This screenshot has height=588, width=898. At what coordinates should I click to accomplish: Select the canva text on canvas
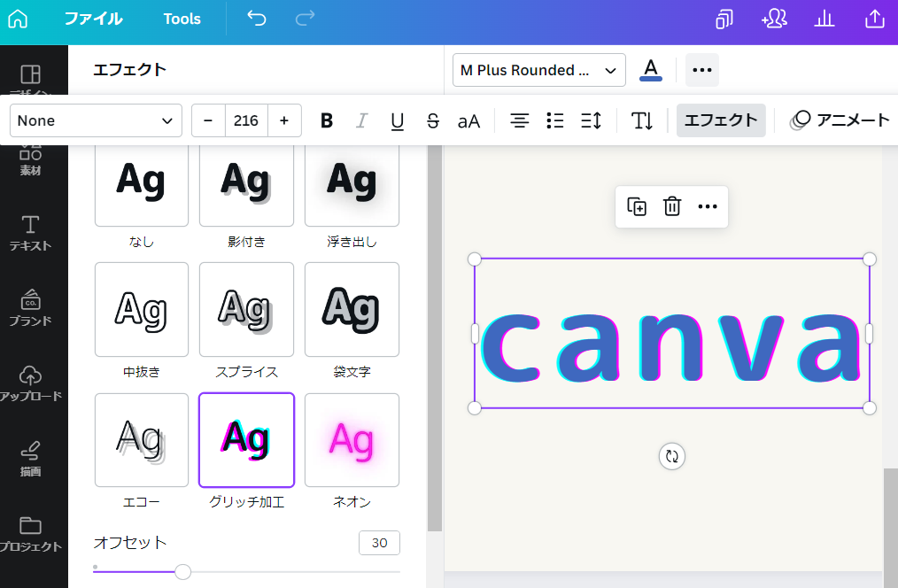coord(671,348)
